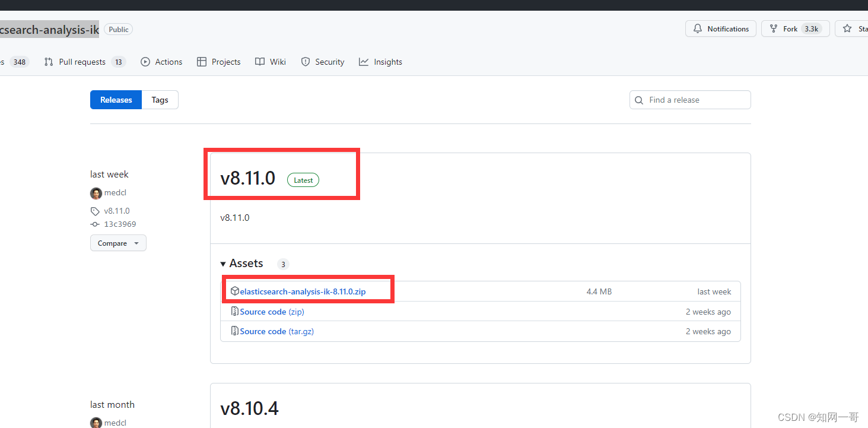Download the Source code (tar.gz) archive
The height and width of the screenshot is (428, 868).
point(278,331)
